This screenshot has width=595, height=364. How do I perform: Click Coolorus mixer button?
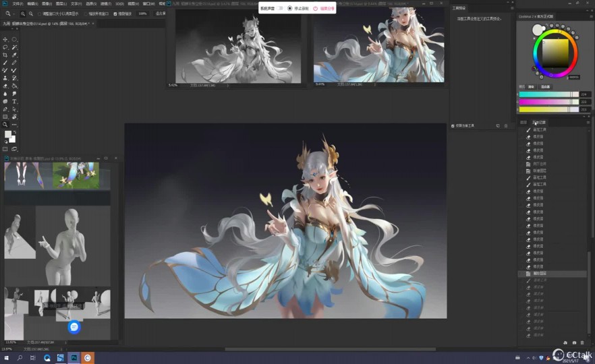coord(545,87)
